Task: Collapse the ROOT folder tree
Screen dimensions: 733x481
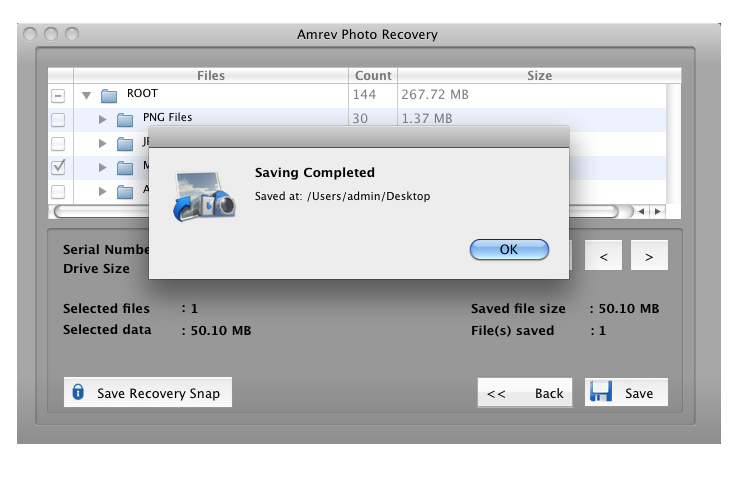Action: 86,96
